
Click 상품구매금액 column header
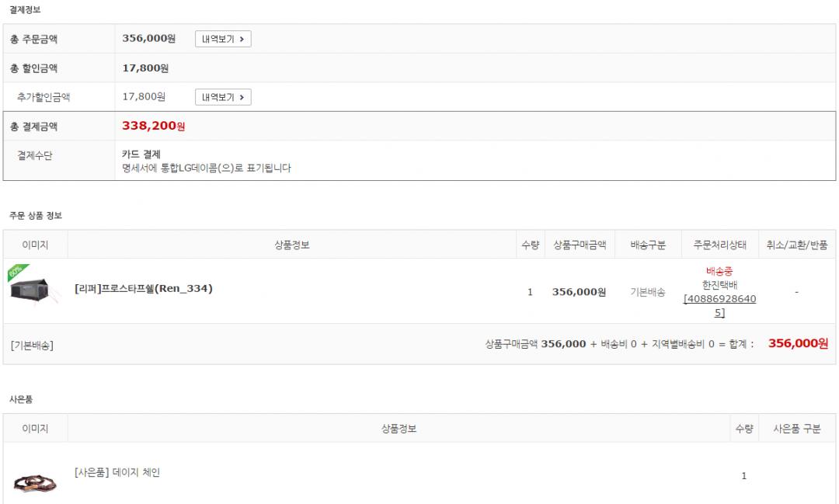(580, 245)
